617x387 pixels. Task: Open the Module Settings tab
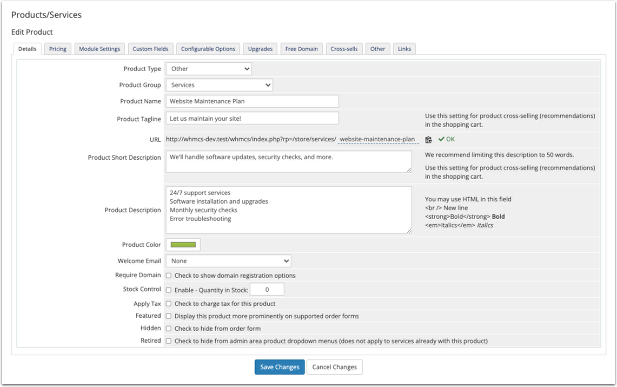pos(99,49)
